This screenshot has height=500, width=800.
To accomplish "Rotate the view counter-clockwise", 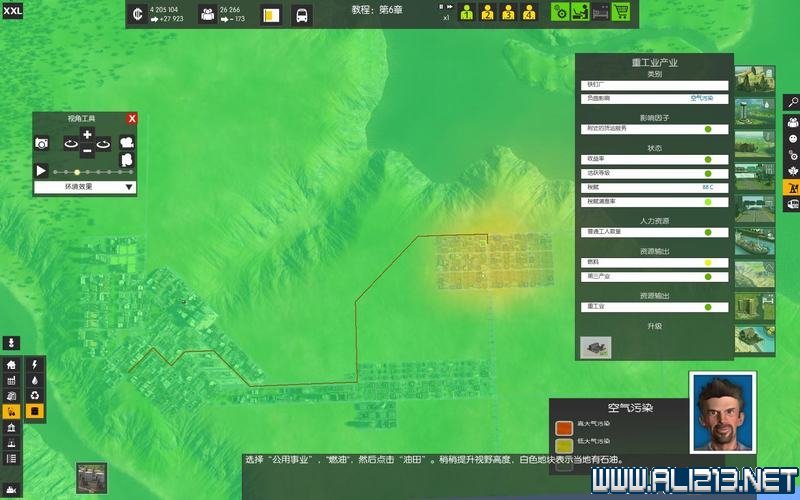I will pos(70,144).
